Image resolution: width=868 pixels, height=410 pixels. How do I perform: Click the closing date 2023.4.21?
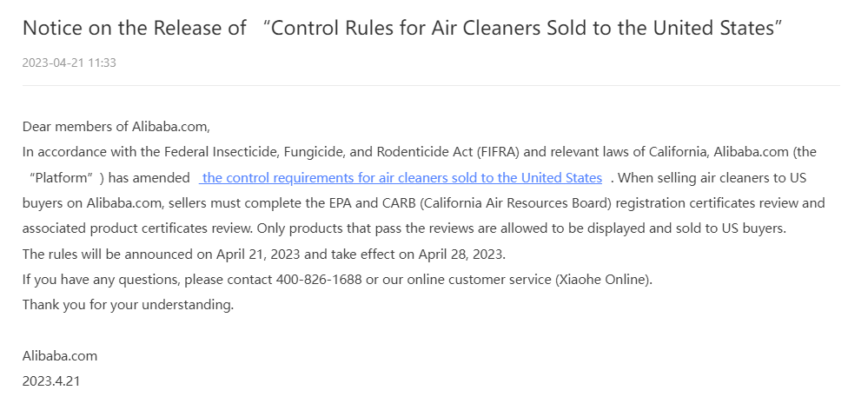(x=51, y=381)
